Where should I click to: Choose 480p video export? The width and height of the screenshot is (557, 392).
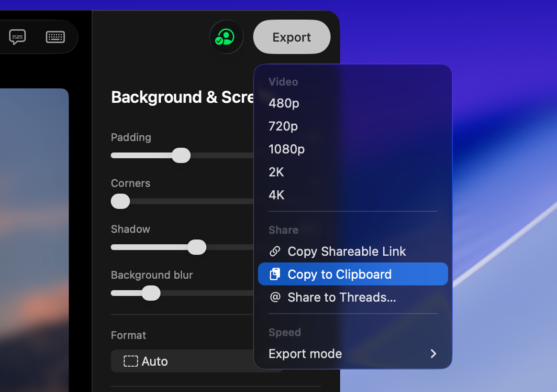[x=353, y=103]
